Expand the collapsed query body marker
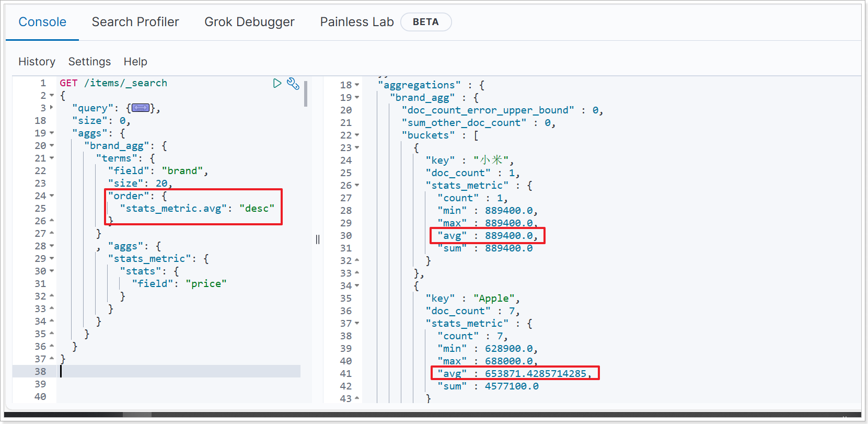This screenshot has height=424, width=868. click(x=141, y=108)
